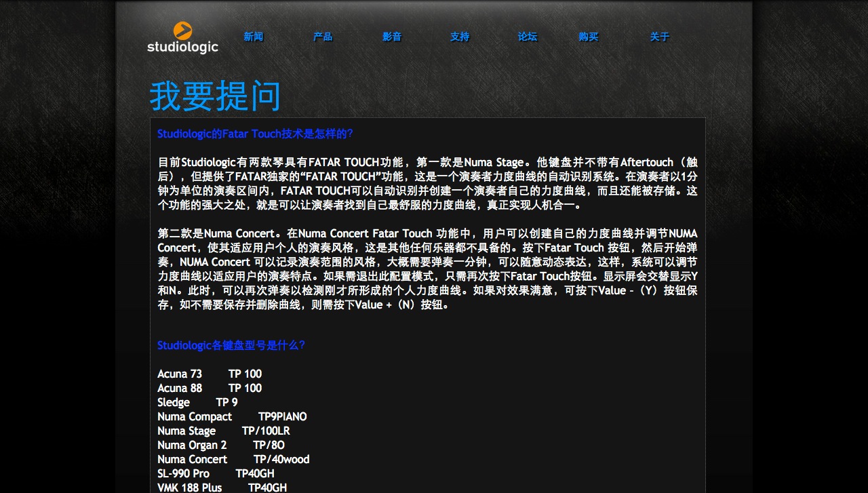Viewport: 868px width, 493px height.
Task: Click the Studiologic logo
Action: click(182, 37)
